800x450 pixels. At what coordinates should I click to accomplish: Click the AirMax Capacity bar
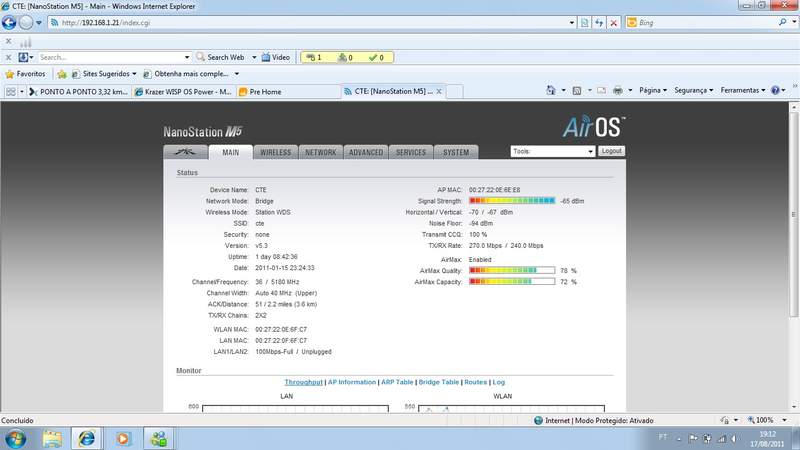512,282
